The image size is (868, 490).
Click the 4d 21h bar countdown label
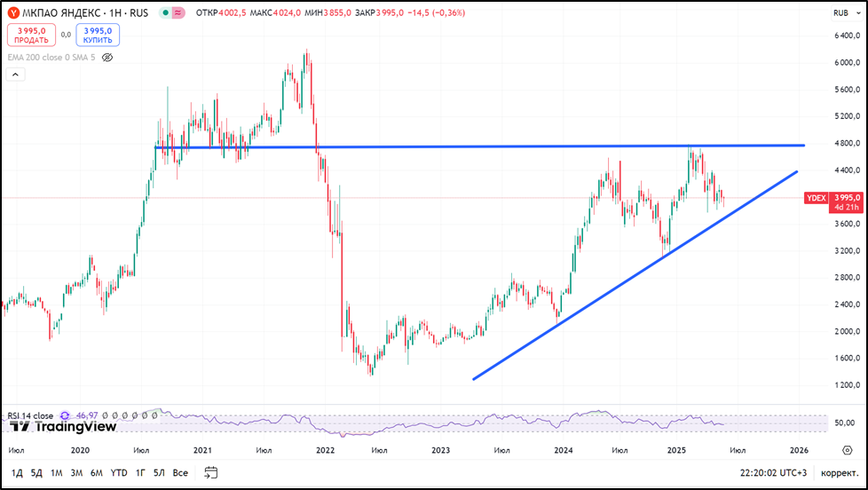click(847, 208)
